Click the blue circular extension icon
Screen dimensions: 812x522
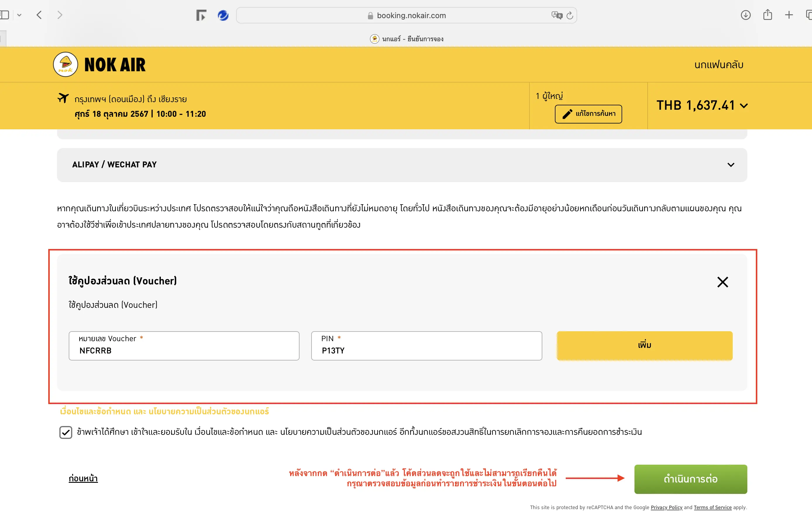click(x=223, y=15)
